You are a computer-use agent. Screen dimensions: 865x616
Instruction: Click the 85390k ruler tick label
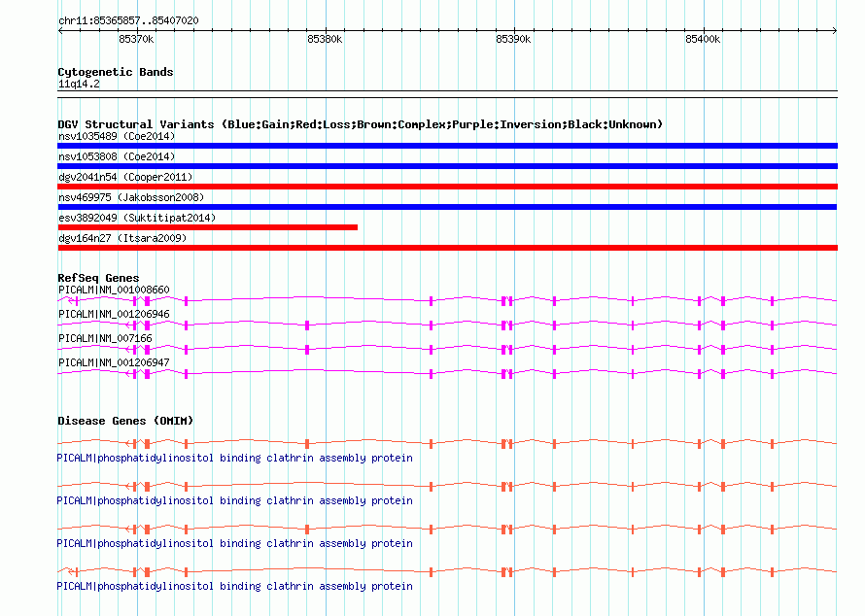[513, 40]
